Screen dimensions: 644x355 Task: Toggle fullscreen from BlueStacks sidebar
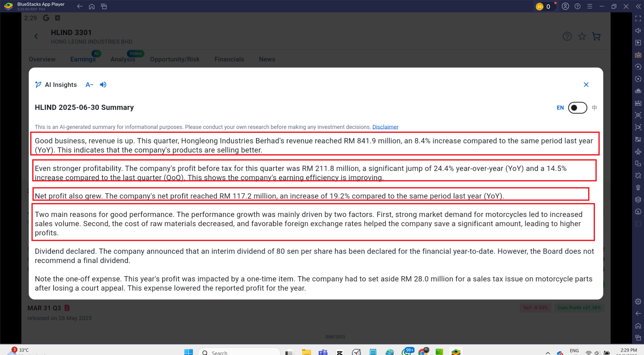pyautogui.click(x=638, y=18)
